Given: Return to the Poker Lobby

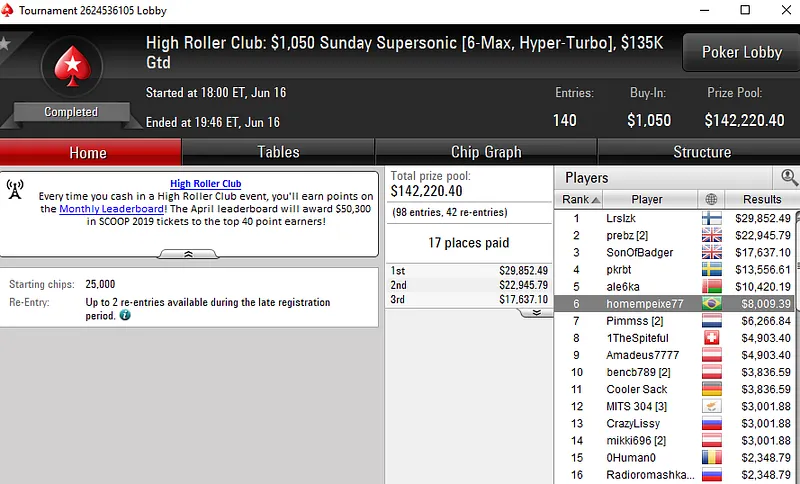Looking at the screenshot, I should pos(741,52).
